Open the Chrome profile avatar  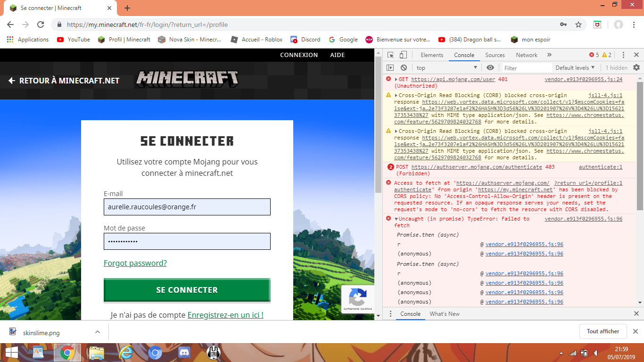click(618, 25)
